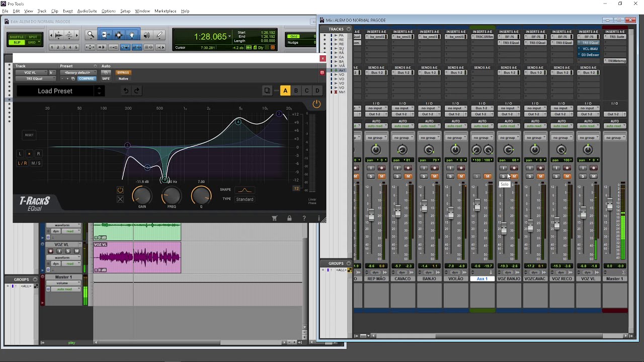Enable SLIP edit mode
Screen dimensions: 644x362
pyautogui.click(x=16, y=42)
